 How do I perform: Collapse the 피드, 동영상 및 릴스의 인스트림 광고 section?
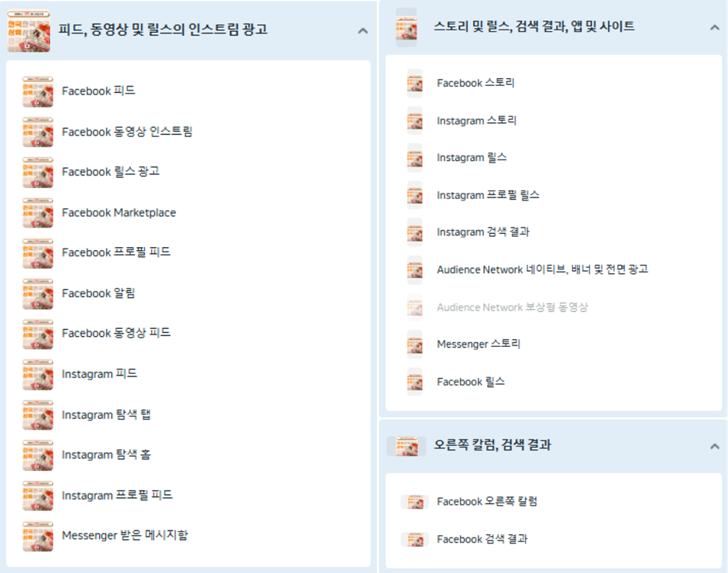363,31
